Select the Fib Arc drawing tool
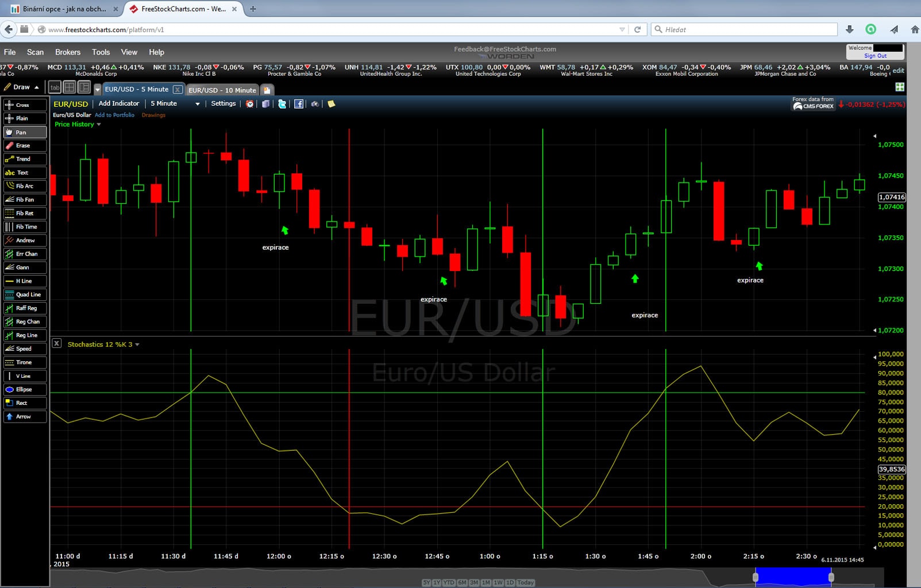Viewport: 921px width, 588px height. coord(25,186)
